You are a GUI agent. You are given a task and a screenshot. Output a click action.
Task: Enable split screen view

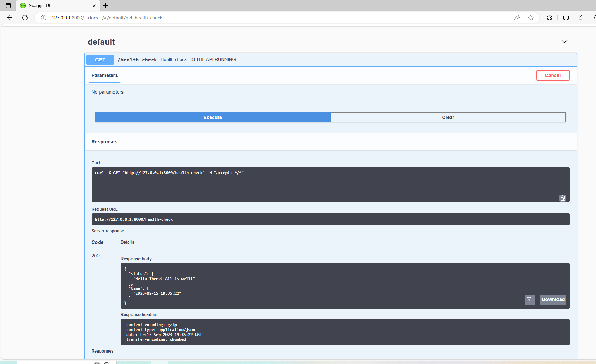(566, 18)
